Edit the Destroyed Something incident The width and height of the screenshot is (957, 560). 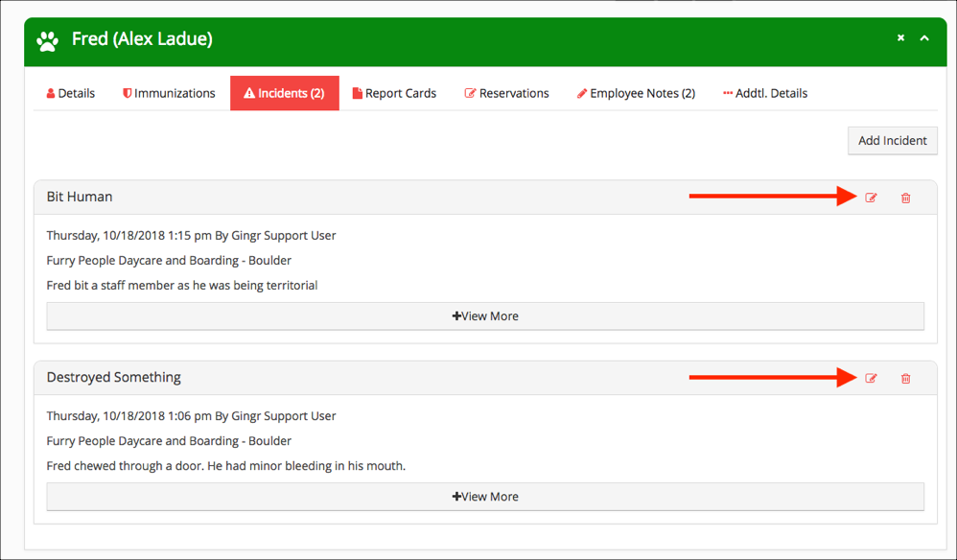871,378
